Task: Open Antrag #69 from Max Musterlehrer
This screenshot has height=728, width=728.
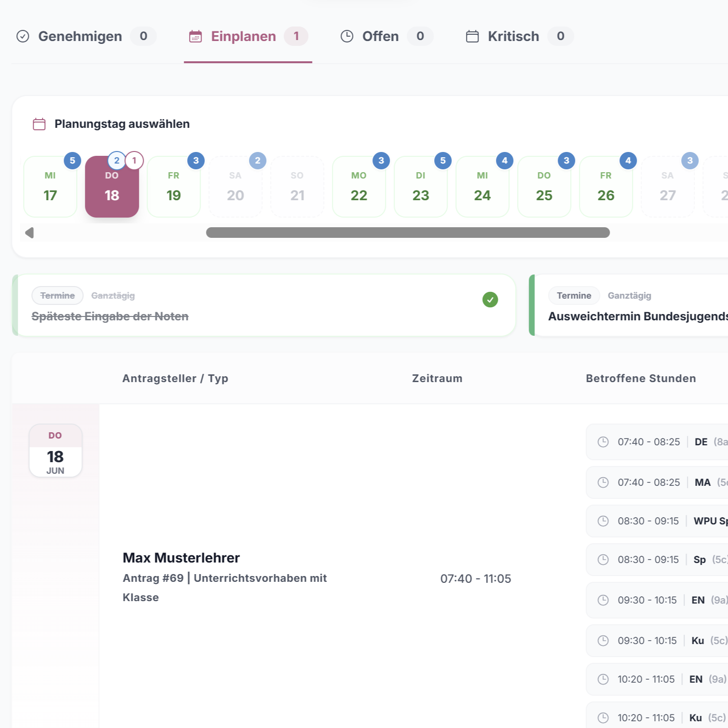Action: (225, 578)
